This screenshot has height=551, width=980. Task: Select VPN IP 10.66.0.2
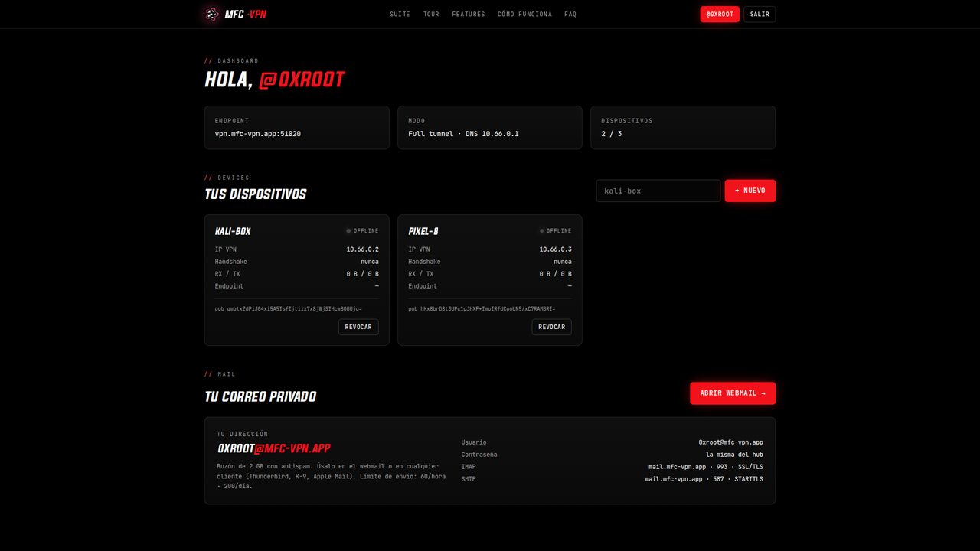[363, 249]
